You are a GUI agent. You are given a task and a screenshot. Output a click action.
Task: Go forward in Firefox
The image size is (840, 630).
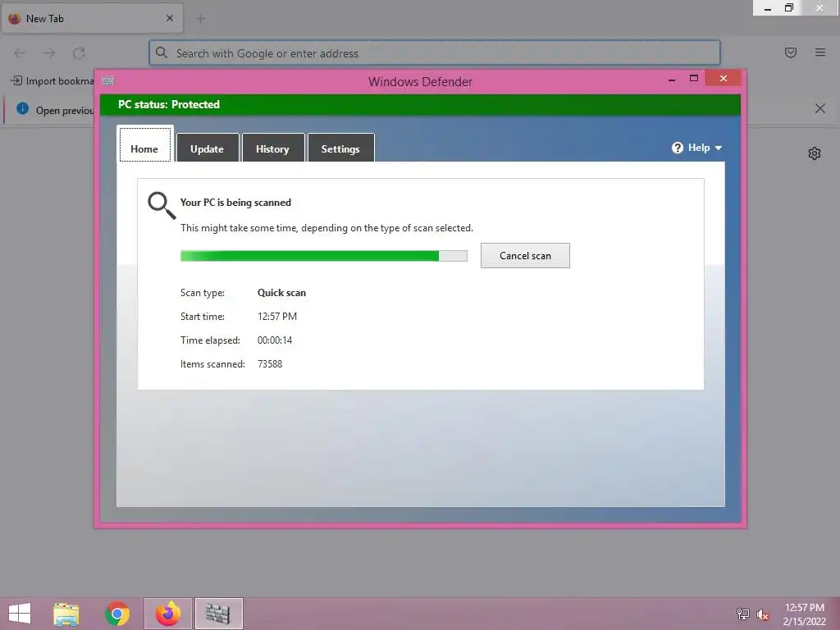pyautogui.click(x=49, y=52)
